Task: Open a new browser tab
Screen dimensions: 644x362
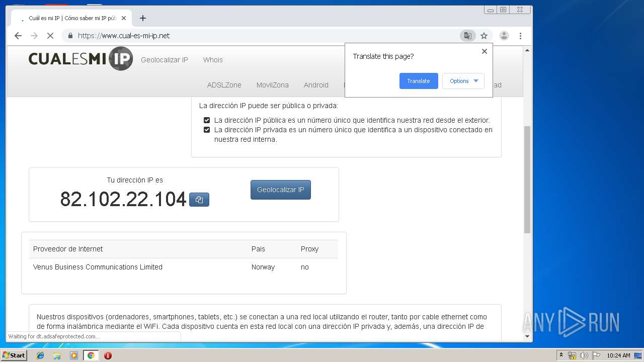Action: [143, 18]
